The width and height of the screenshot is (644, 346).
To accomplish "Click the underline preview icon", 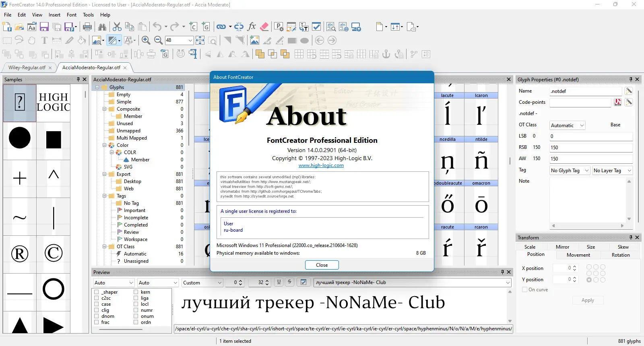I will (279, 282).
